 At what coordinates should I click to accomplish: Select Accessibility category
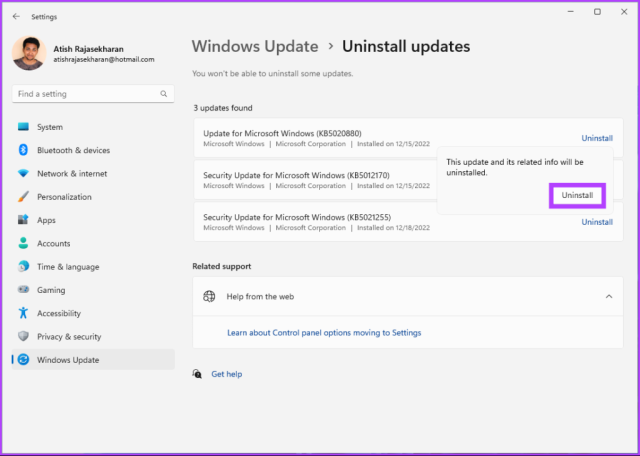click(93, 313)
